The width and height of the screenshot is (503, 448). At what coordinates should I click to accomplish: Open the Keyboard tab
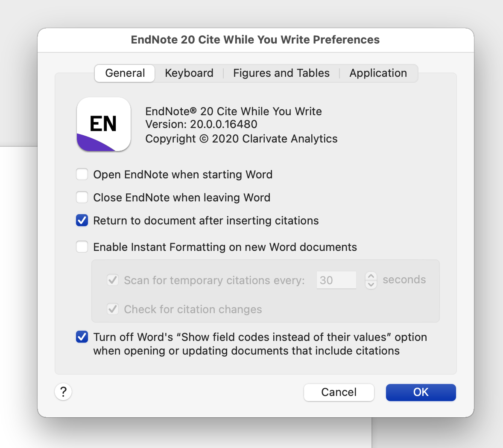point(189,73)
